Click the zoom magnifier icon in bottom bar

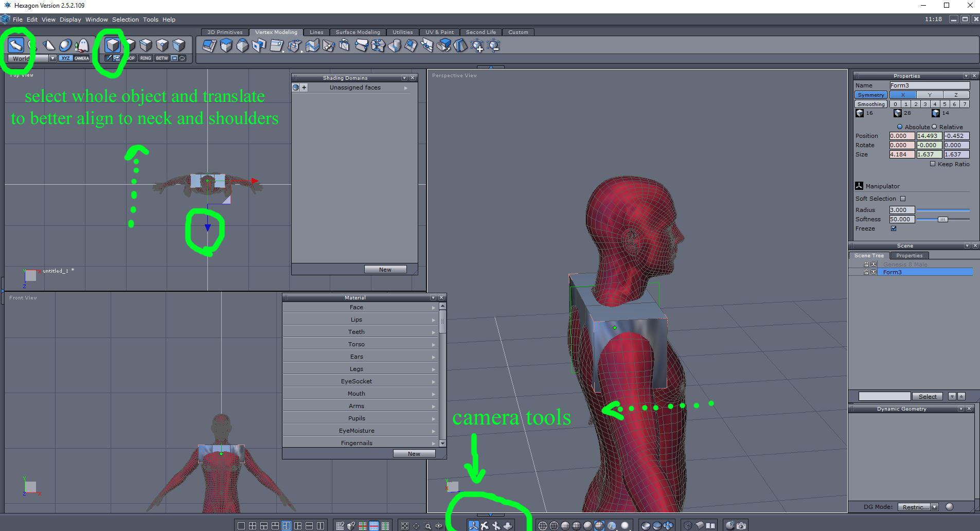427,525
